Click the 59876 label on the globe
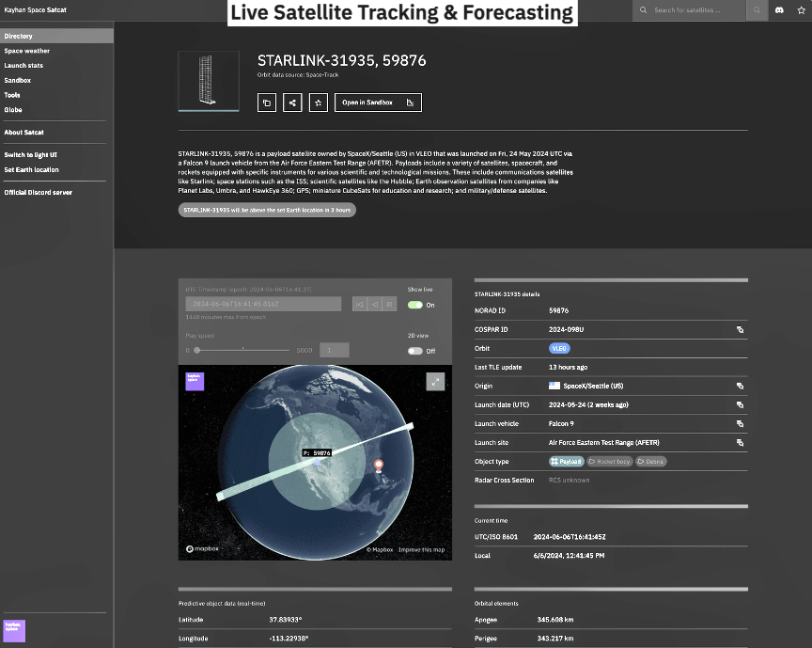This screenshot has height=648, width=812. (317, 453)
